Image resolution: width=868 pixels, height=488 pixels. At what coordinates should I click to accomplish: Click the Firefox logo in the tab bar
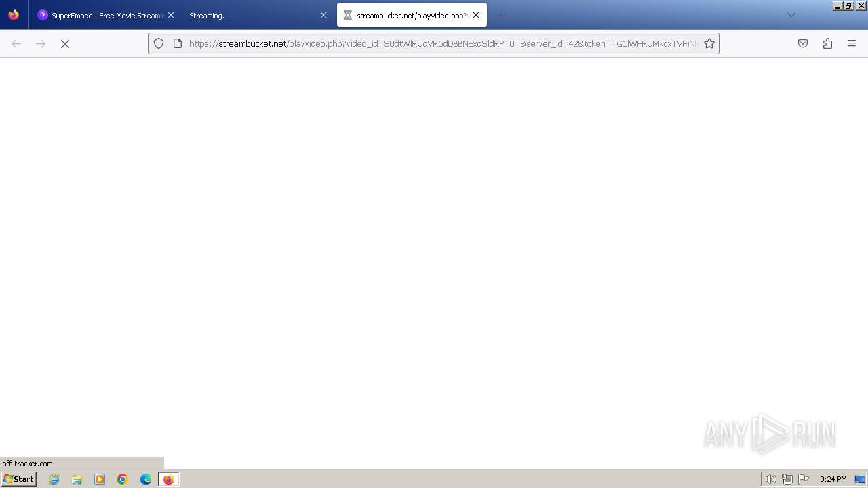[x=14, y=15]
